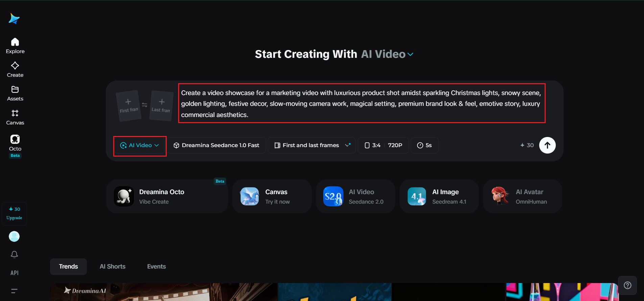Open the Explore home page
Image resolution: width=644 pixels, height=301 pixels.
[x=15, y=46]
